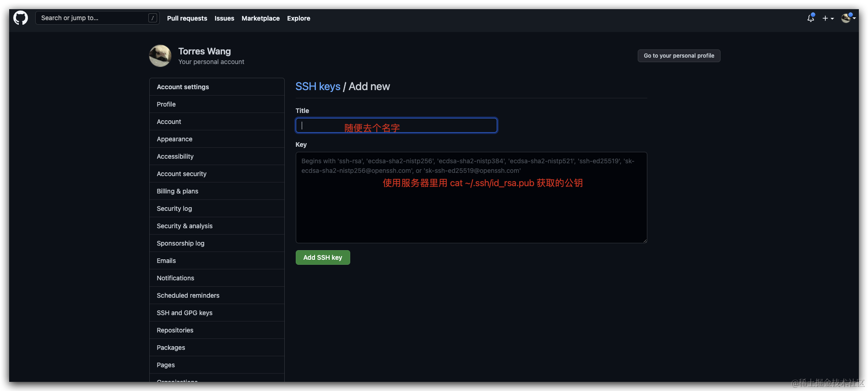The width and height of the screenshot is (868, 391).
Task: Open SSH and GPG keys in sidebar
Action: tap(217, 313)
